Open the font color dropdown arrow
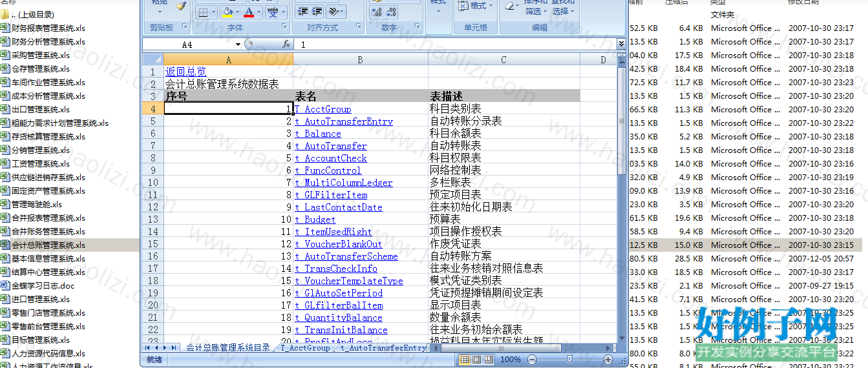The height and width of the screenshot is (368, 868). (259, 12)
